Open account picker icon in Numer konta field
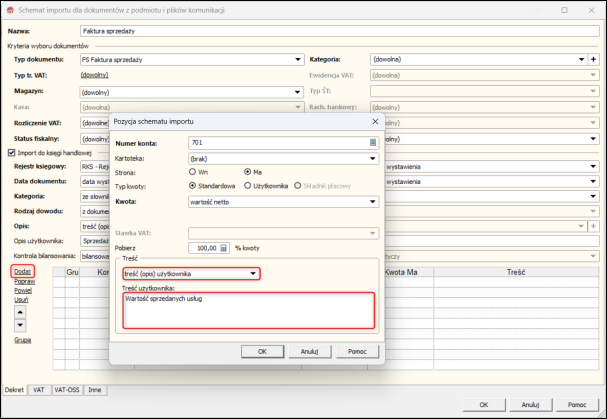Image resolution: width=607 pixels, height=419 pixels. [x=372, y=143]
